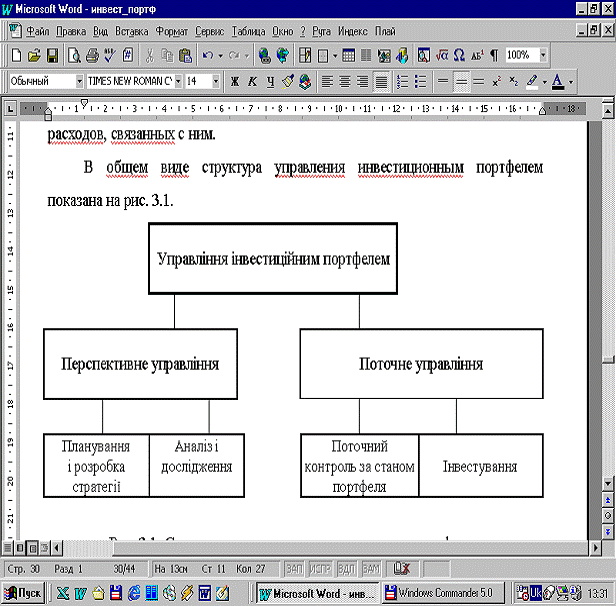Screen dimensions: 616x606
Task: Open the zoom dropdown showing 100%
Action: tap(543, 55)
